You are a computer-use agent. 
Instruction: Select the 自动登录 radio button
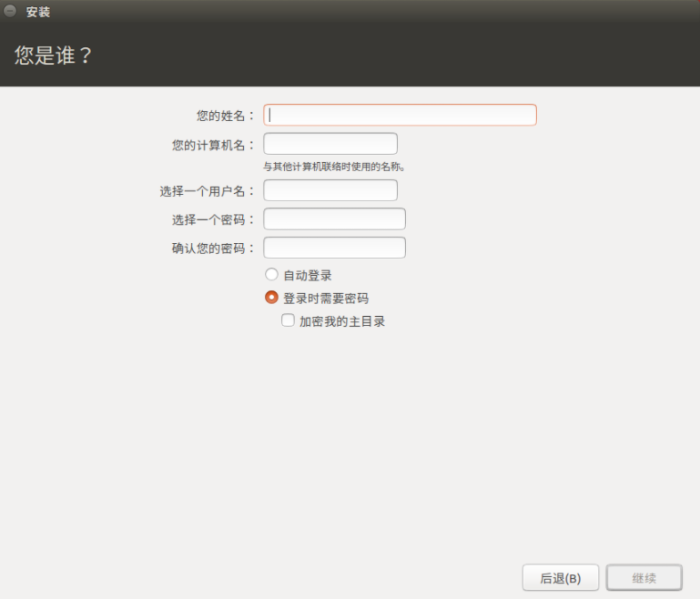coord(271,274)
